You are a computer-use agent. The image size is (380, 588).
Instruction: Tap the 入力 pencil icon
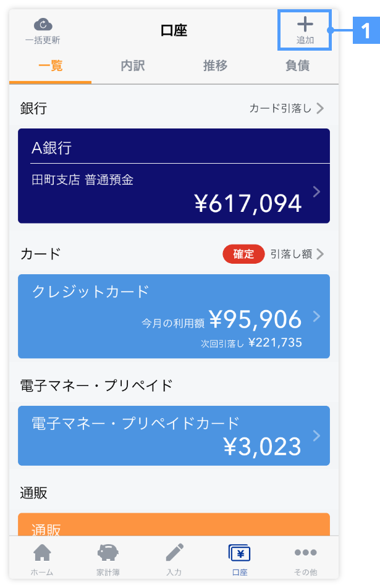(x=174, y=552)
